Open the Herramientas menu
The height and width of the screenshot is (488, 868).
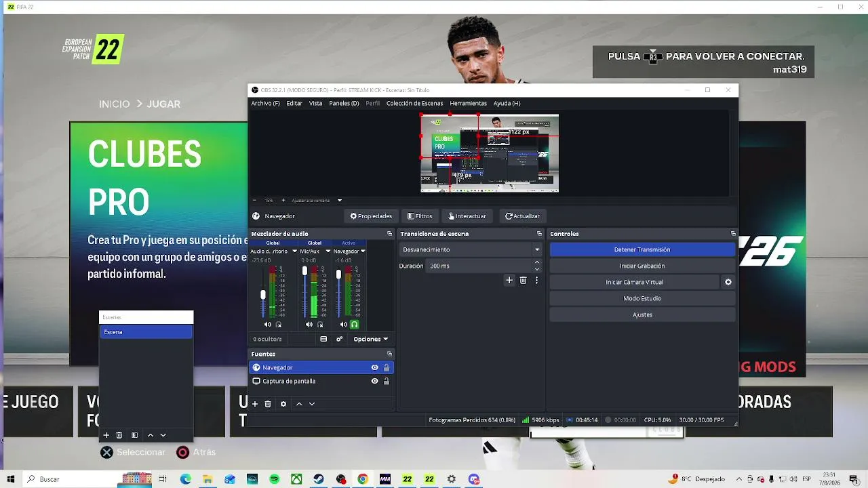[468, 103]
